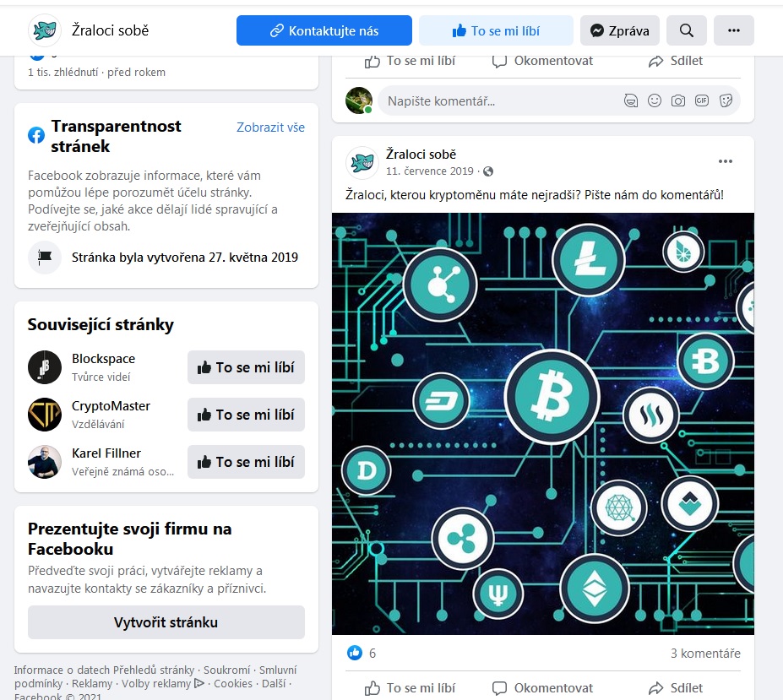Image resolution: width=783 pixels, height=700 pixels.
Task: Open Blockspace page avatar
Action: click(x=45, y=367)
